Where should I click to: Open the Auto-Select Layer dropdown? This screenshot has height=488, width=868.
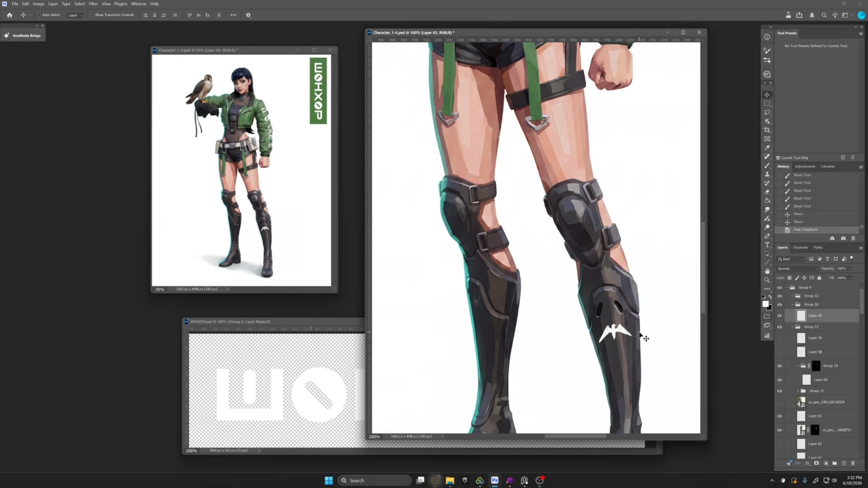(x=74, y=15)
